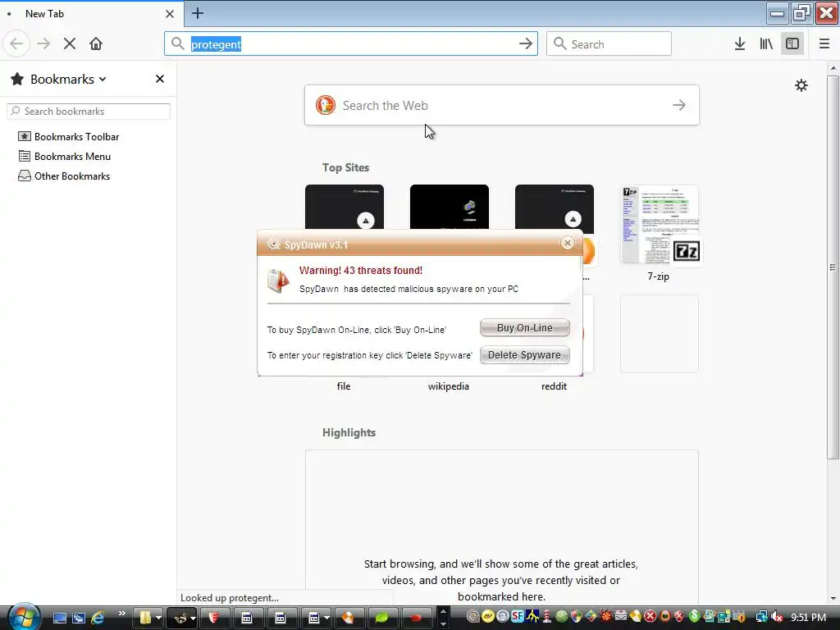Screen dimensions: 840x630
Task: Click the SpyDawn title bar logo icon
Action: click(274, 244)
